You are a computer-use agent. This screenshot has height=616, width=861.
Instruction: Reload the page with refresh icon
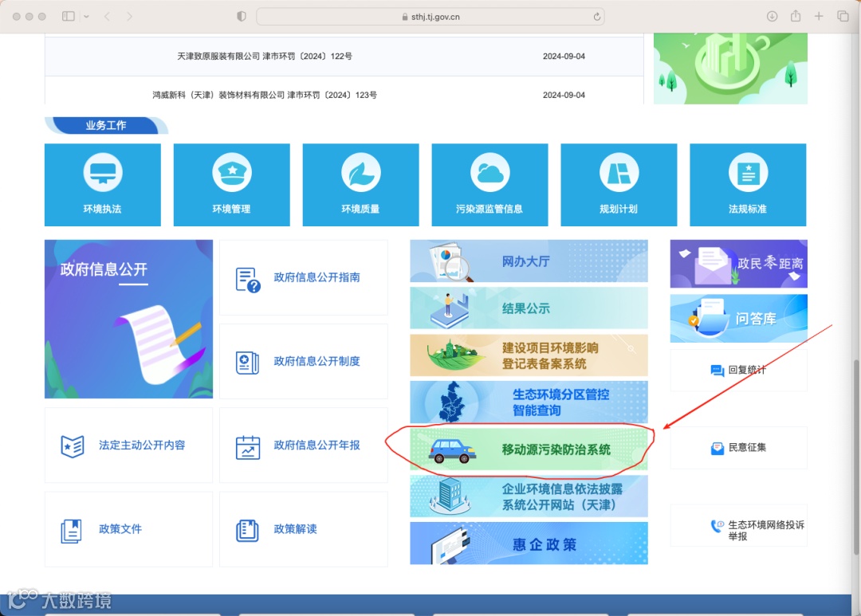[x=597, y=17]
